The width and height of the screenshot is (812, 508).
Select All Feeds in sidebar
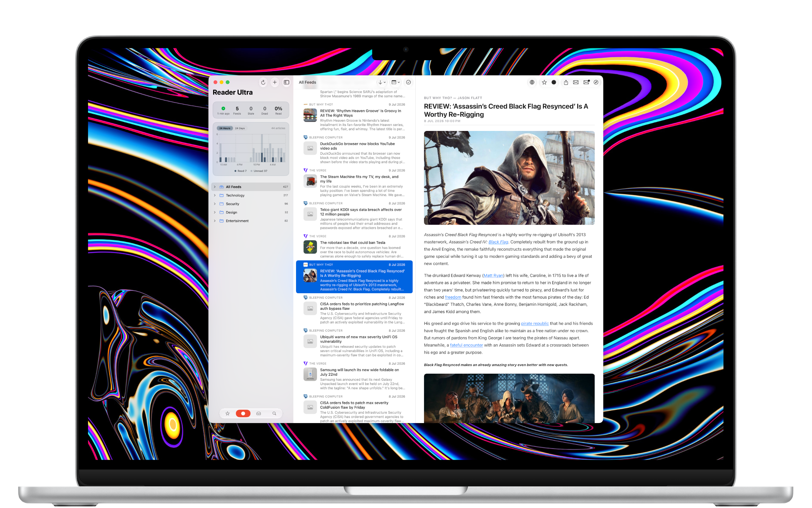pos(251,187)
